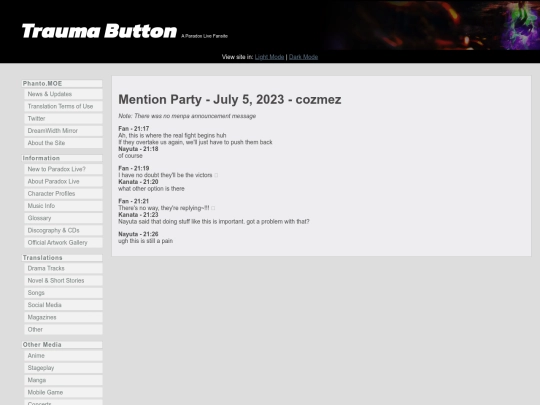The image size is (540, 405).
Task: Open Songs translations
Action: 63,293
